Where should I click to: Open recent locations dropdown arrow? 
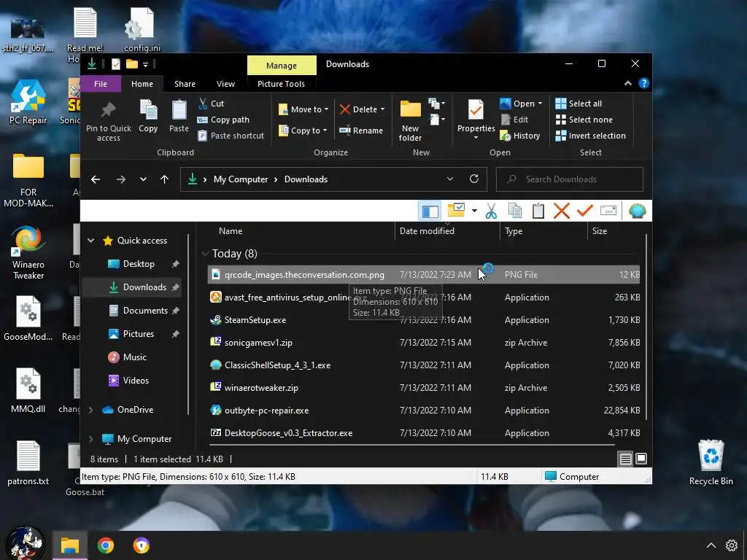pyautogui.click(x=143, y=179)
